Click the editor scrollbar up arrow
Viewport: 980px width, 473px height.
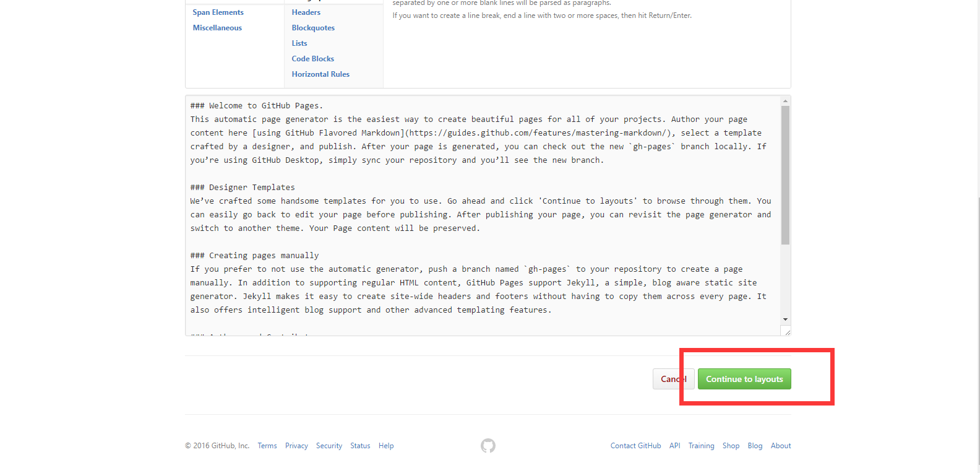[x=785, y=101]
